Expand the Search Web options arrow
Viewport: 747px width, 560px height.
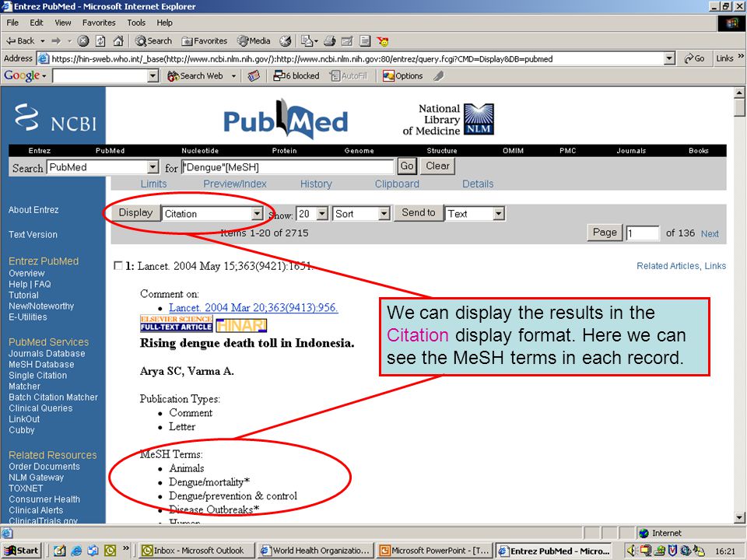pyautogui.click(x=234, y=76)
